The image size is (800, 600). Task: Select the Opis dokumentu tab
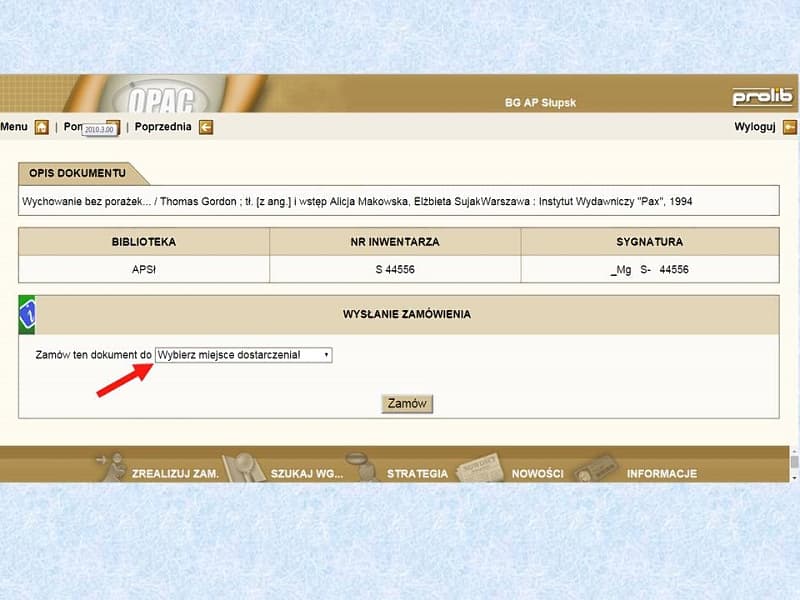pos(78,173)
